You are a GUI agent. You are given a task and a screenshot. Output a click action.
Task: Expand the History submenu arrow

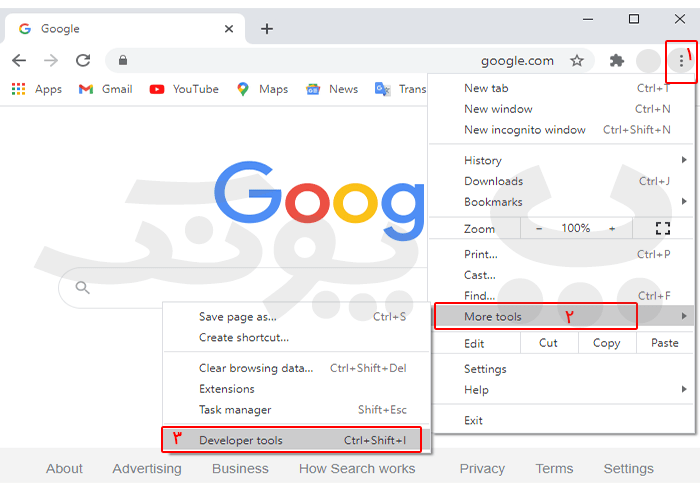(684, 160)
